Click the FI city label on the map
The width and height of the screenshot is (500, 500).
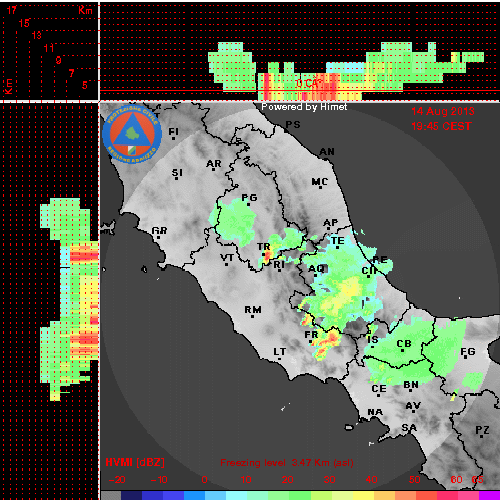click(173, 131)
